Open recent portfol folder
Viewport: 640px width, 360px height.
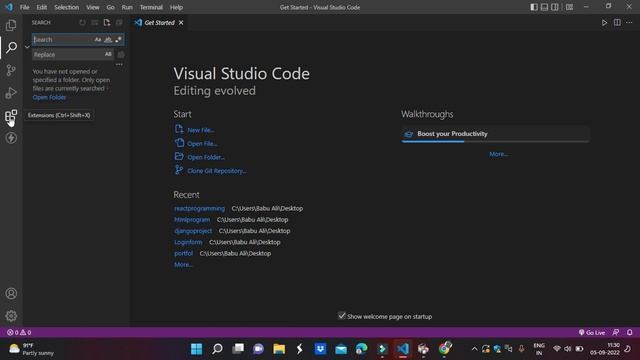[x=183, y=253]
